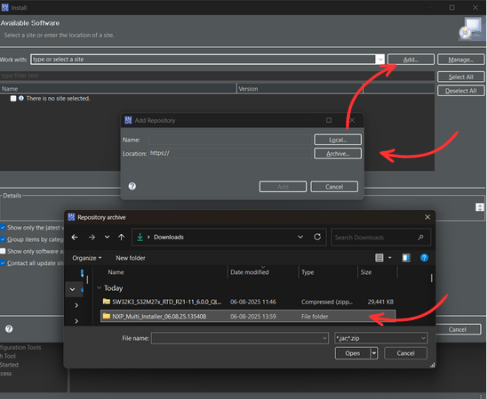Screen dimensions: 487x399
Task: Select NXP_Multi_Installer folder icon
Action: point(106,316)
